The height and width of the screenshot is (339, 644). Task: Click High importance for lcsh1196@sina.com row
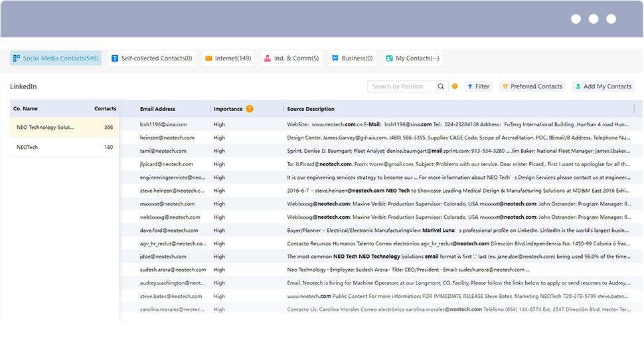(x=219, y=124)
